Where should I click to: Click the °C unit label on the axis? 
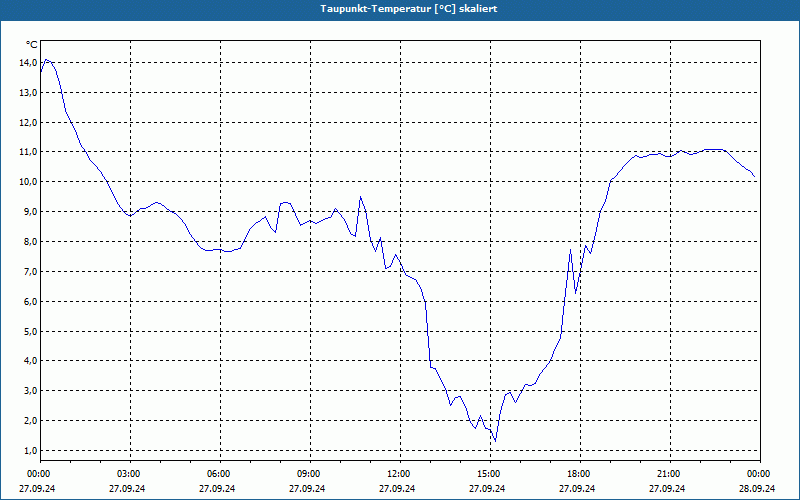(x=31, y=45)
